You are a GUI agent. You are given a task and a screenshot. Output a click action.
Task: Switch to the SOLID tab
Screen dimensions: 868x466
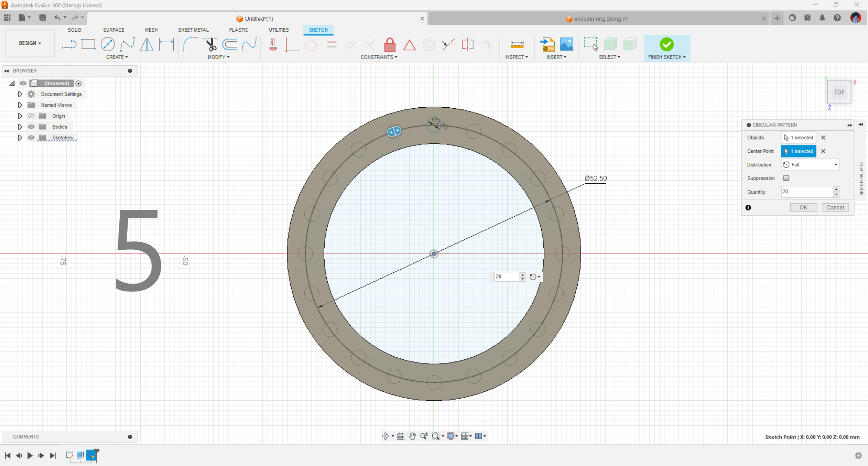(x=75, y=30)
